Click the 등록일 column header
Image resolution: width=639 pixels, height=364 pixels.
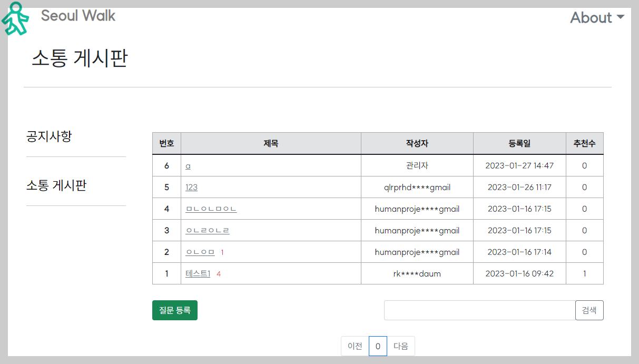click(x=519, y=143)
